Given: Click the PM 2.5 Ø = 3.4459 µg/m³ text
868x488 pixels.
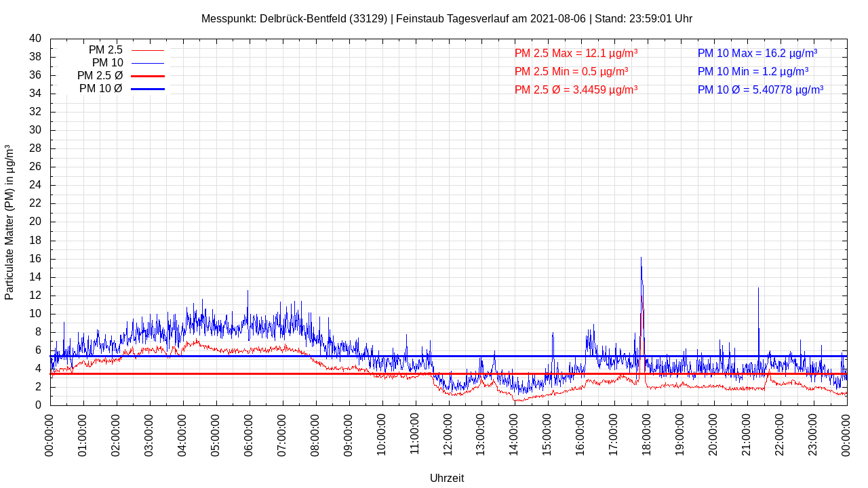Looking at the screenshot, I should pyautogui.click(x=576, y=89).
